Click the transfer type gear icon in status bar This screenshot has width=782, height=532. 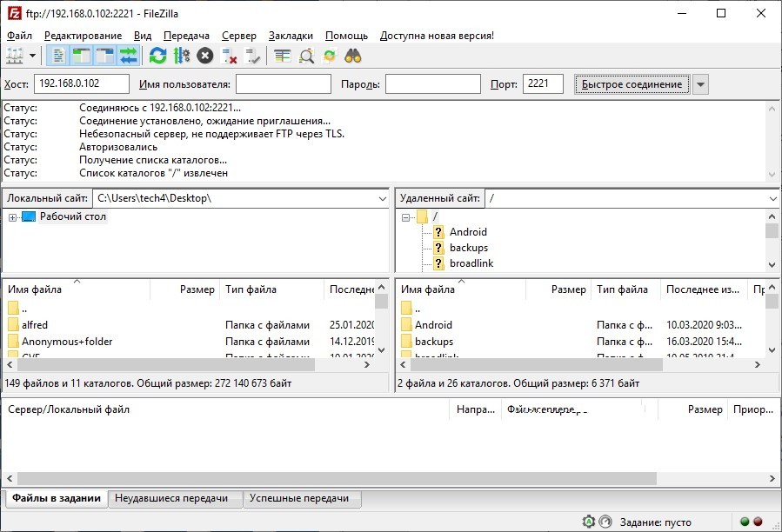[x=589, y=522]
